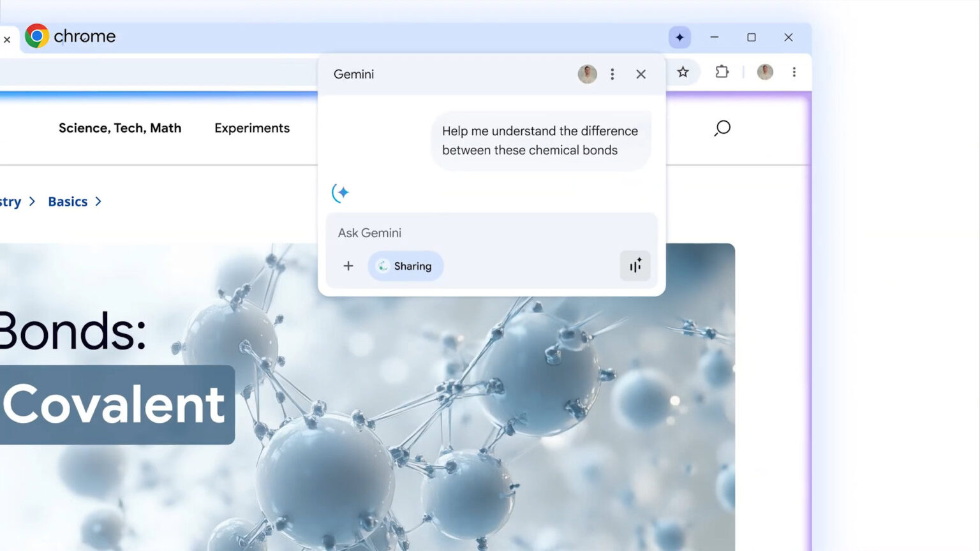This screenshot has width=980, height=551.
Task: Switch to the Chrome profile avatar in the toolbar
Action: click(x=764, y=72)
